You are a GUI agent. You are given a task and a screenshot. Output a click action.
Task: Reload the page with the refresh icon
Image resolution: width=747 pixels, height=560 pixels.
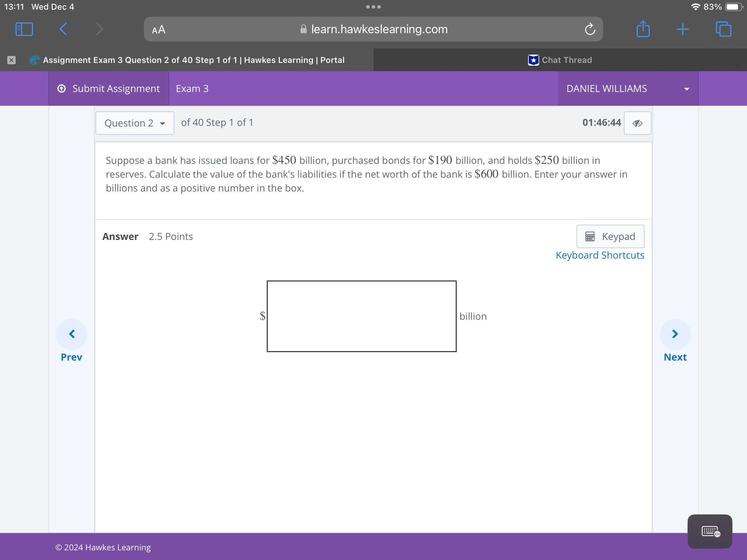590,29
